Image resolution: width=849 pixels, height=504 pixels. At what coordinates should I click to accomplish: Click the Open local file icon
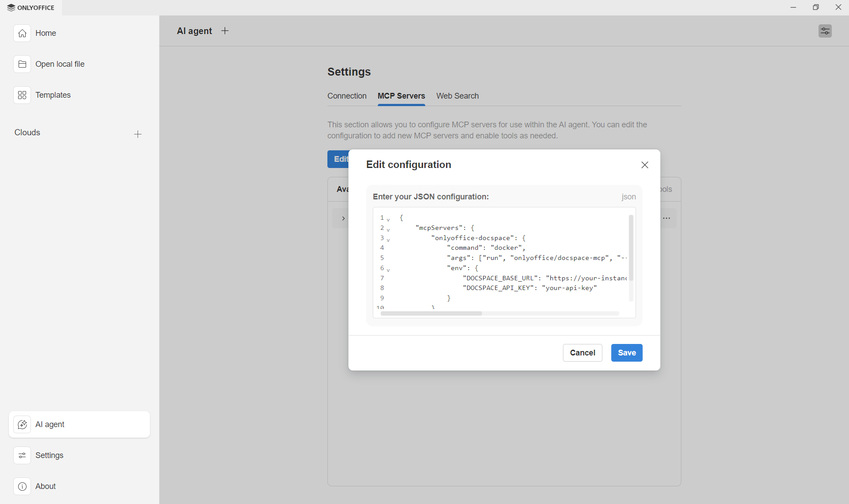click(22, 64)
